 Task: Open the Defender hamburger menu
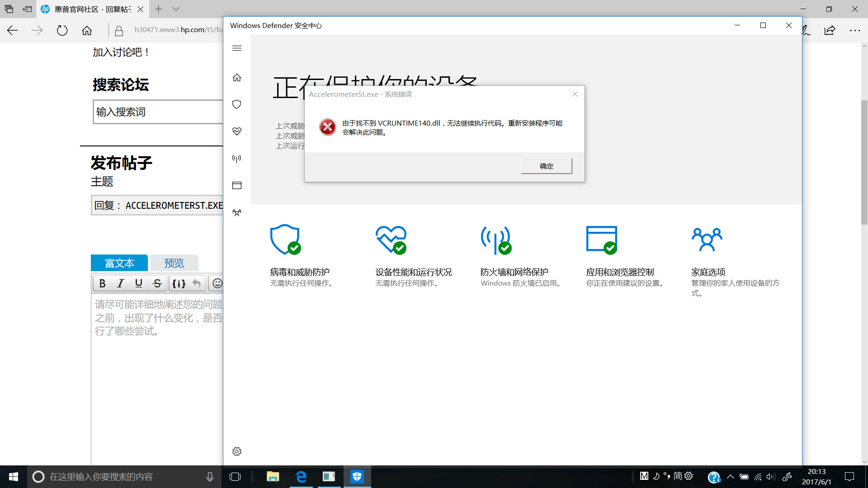[x=237, y=48]
